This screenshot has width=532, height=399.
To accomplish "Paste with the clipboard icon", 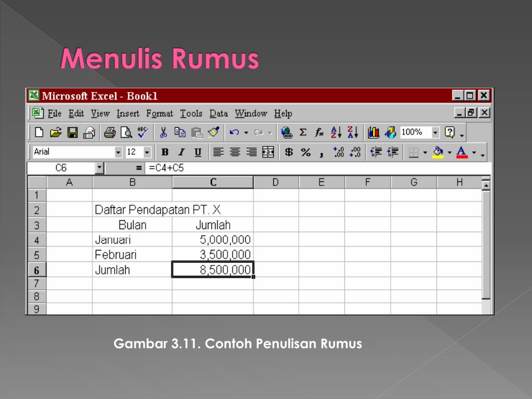I will (x=196, y=132).
